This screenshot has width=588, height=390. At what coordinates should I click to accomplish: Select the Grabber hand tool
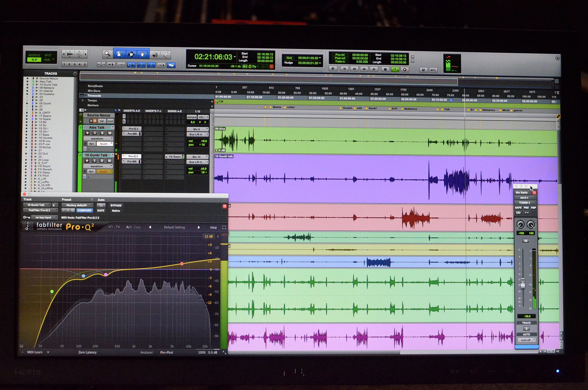(142, 55)
